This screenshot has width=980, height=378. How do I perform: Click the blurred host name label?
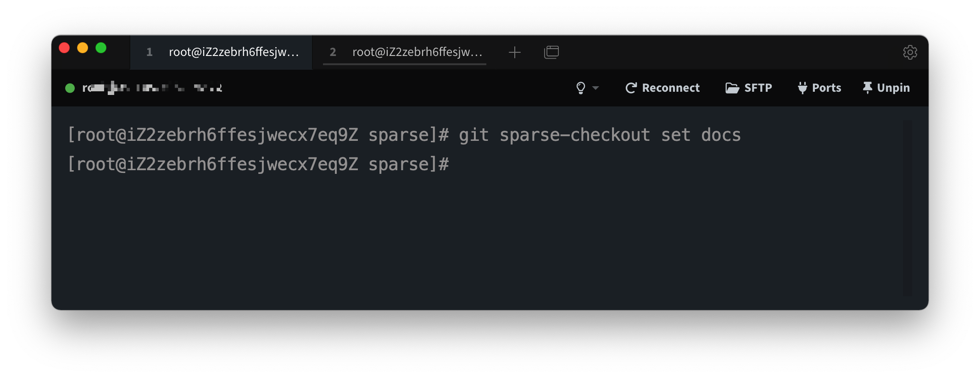coord(152,88)
